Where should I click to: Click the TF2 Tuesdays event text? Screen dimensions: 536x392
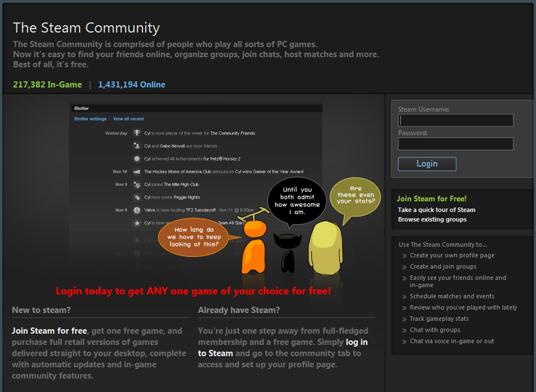201,210
